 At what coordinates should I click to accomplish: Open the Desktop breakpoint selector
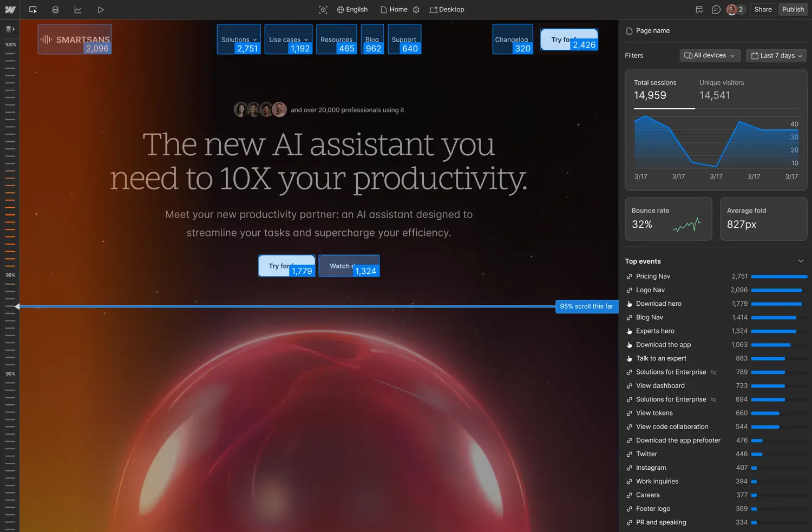(x=447, y=10)
